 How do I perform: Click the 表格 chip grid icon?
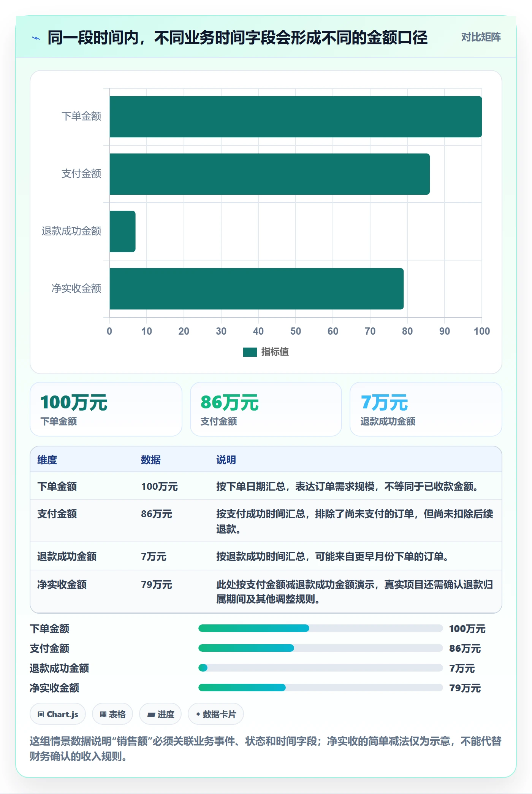pos(103,715)
